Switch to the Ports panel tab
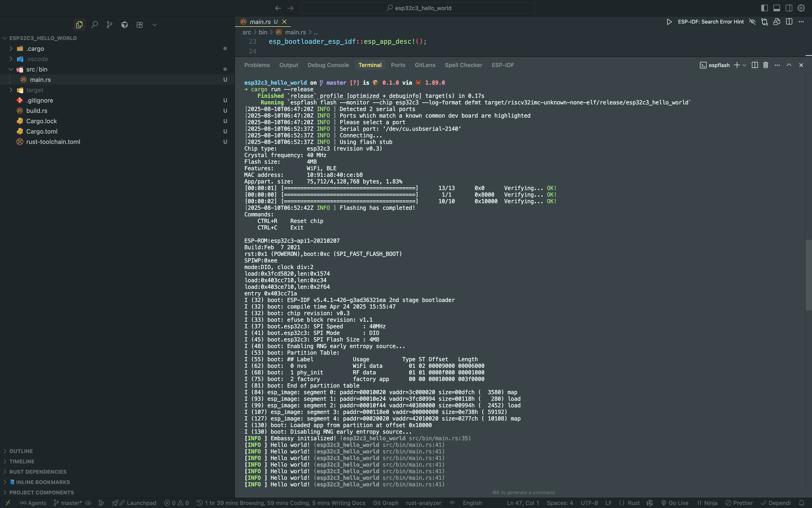This screenshot has height=508, width=812. point(398,65)
